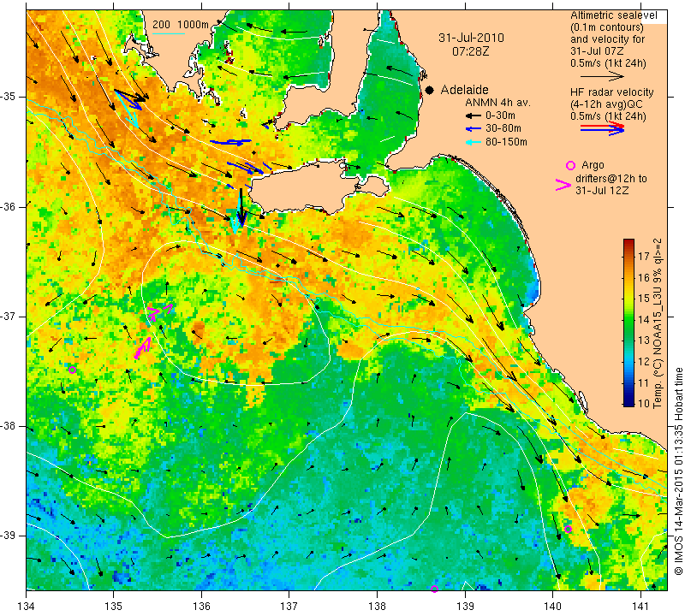685x616 pixels.
Task: Click the altimetric velocity scale arrow
Action: 602,76
